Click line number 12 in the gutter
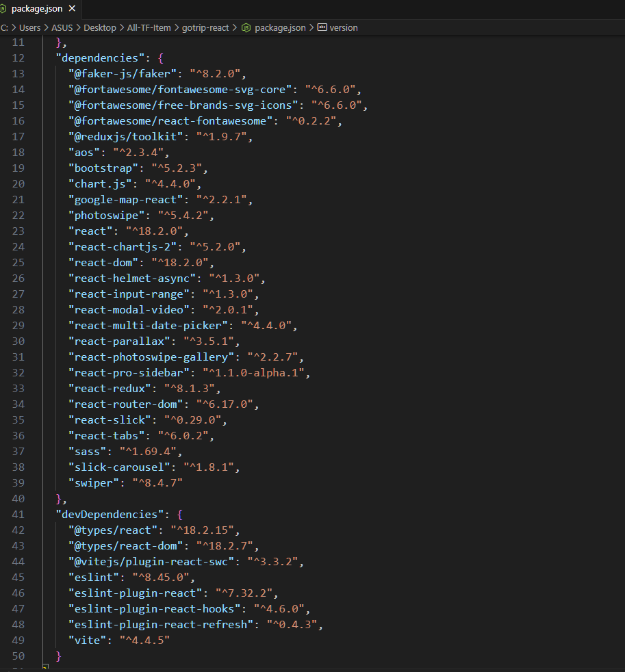This screenshot has height=672, width=625. [18, 58]
